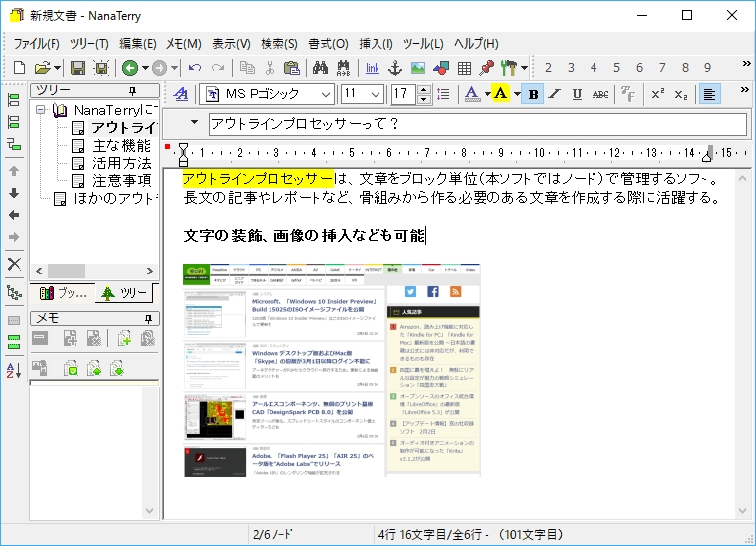756x546 pixels.
Task: Toggle superscript x² formatting
Action: [657, 94]
